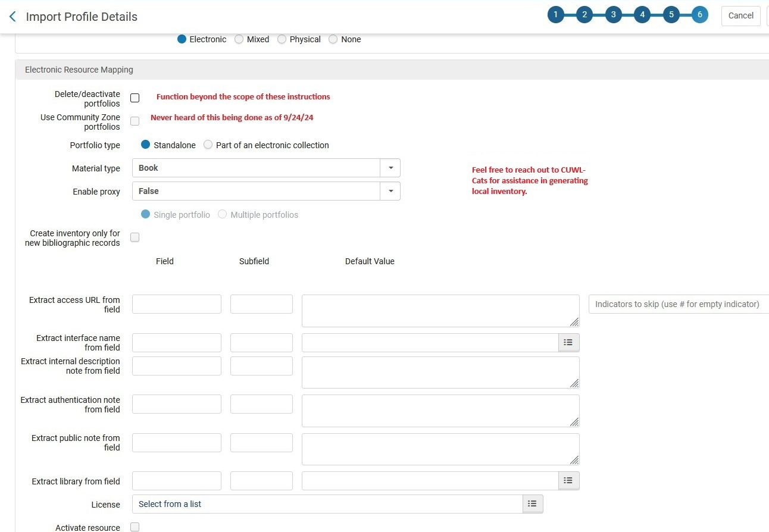Click library Subfield input box
The height and width of the screenshot is (532, 769).
click(261, 481)
